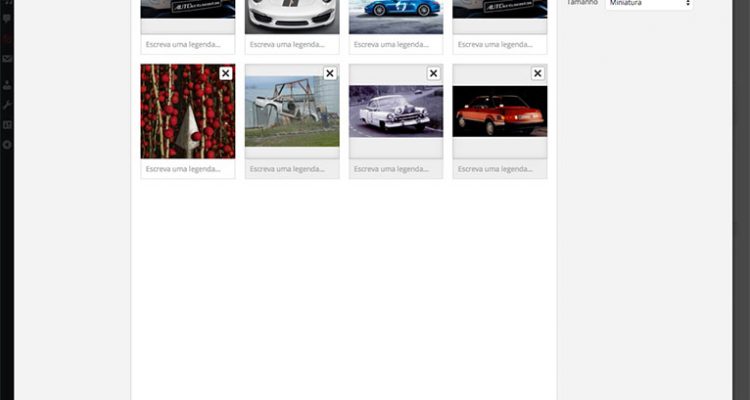Select the red berries thumbnail
The image size is (750, 400).
[x=187, y=111]
